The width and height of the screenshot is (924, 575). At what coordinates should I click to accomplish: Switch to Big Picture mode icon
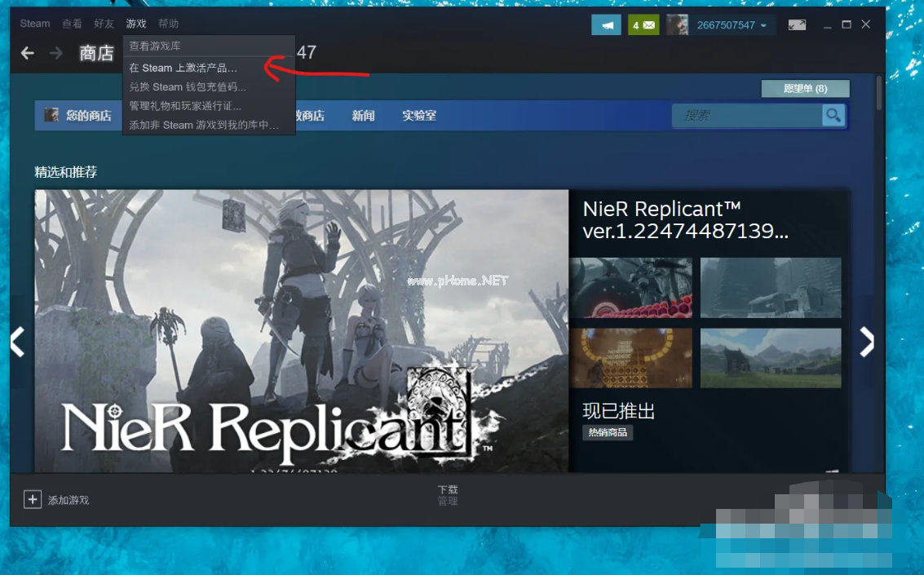pos(797,25)
